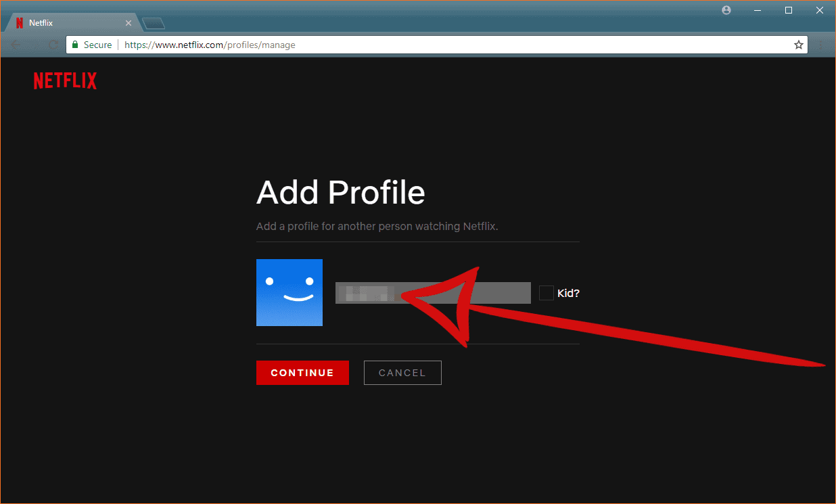Click the forward navigation arrow

click(34, 45)
